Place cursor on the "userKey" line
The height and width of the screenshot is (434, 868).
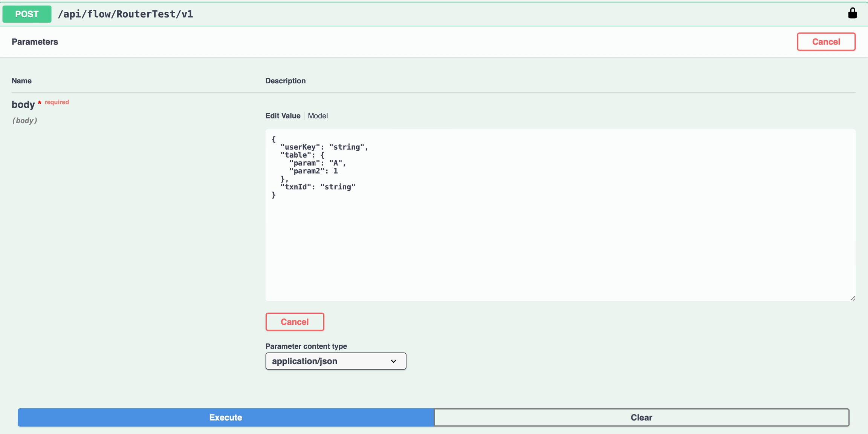[324, 147]
